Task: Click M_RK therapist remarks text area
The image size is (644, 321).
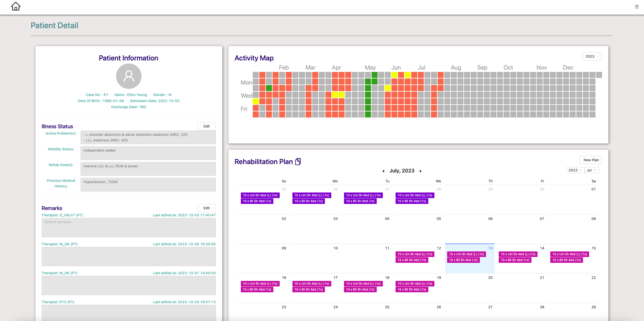Action: 129,285
